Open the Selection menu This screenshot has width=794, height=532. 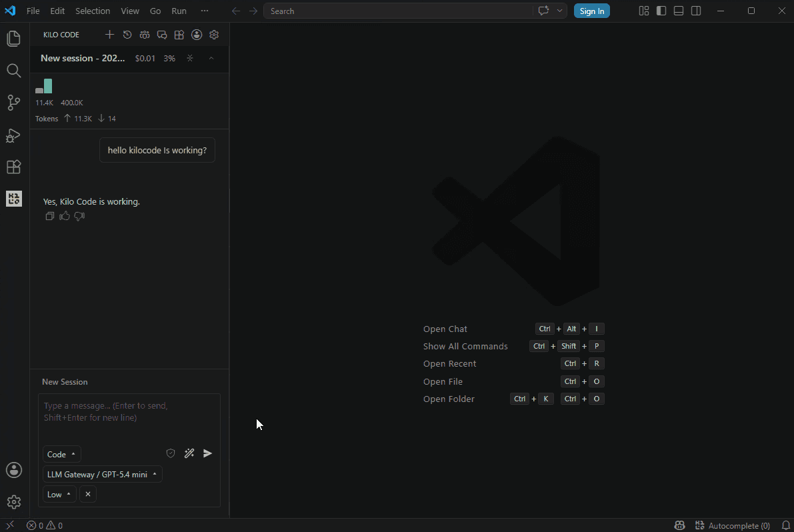(93, 11)
